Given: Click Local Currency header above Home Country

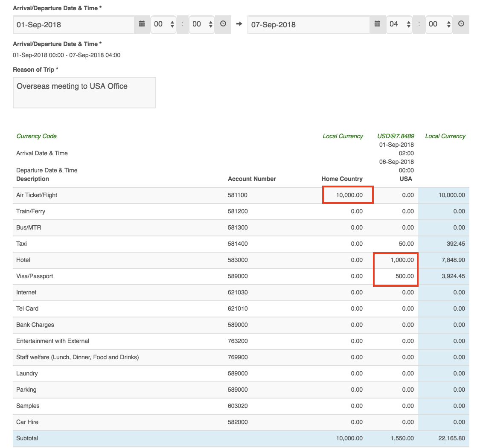Looking at the screenshot, I should pos(343,136).
